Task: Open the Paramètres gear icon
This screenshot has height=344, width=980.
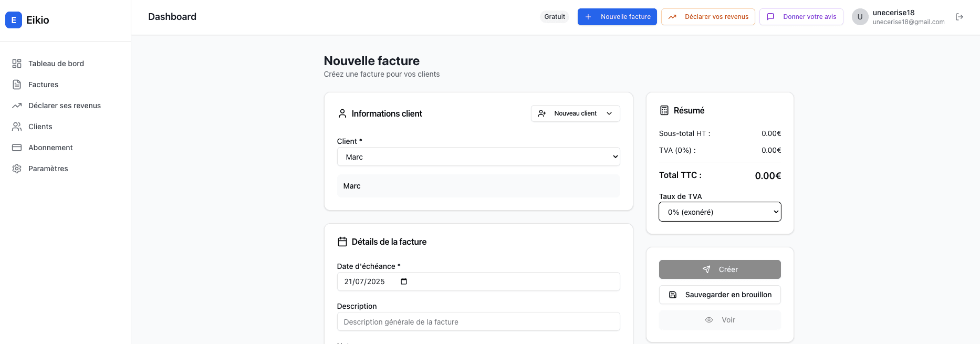Action: click(16, 168)
